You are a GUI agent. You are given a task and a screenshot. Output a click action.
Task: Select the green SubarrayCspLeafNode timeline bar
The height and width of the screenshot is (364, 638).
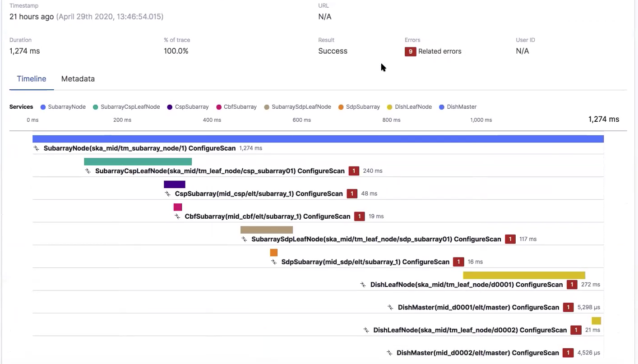point(138,161)
